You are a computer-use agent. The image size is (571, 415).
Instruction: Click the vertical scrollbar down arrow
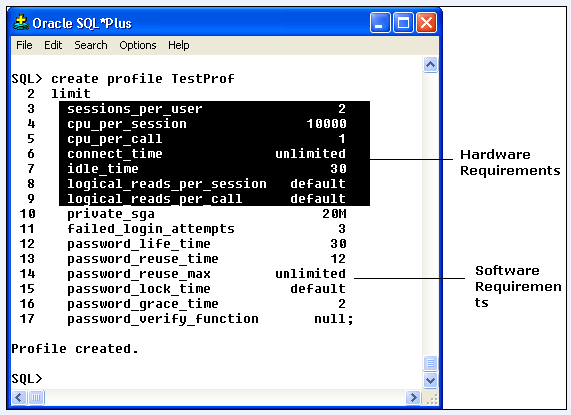430,380
